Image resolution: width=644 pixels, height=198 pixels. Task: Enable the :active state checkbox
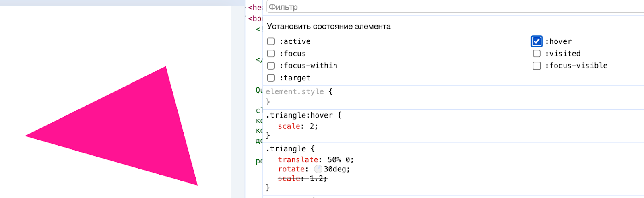click(x=271, y=41)
